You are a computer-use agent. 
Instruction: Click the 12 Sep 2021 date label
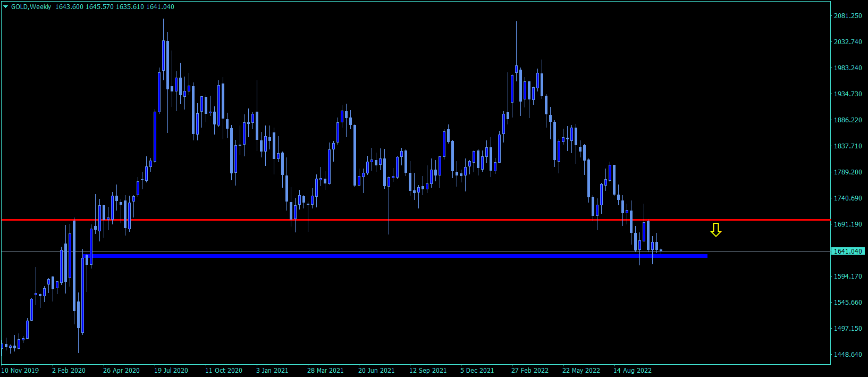(428, 371)
